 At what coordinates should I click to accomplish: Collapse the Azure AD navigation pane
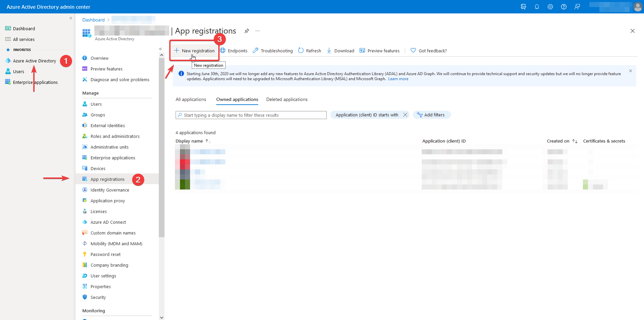[x=160, y=49]
